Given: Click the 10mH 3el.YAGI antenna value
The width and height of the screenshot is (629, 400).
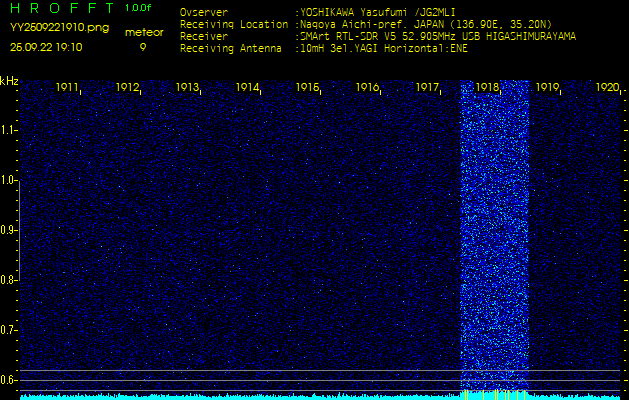Looking at the screenshot, I should click(x=383, y=49).
